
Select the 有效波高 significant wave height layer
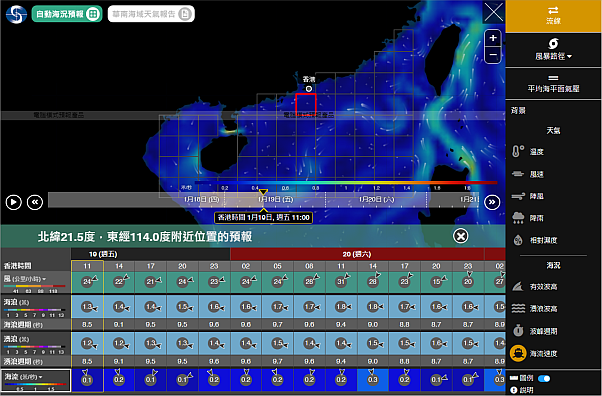(x=534, y=287)
